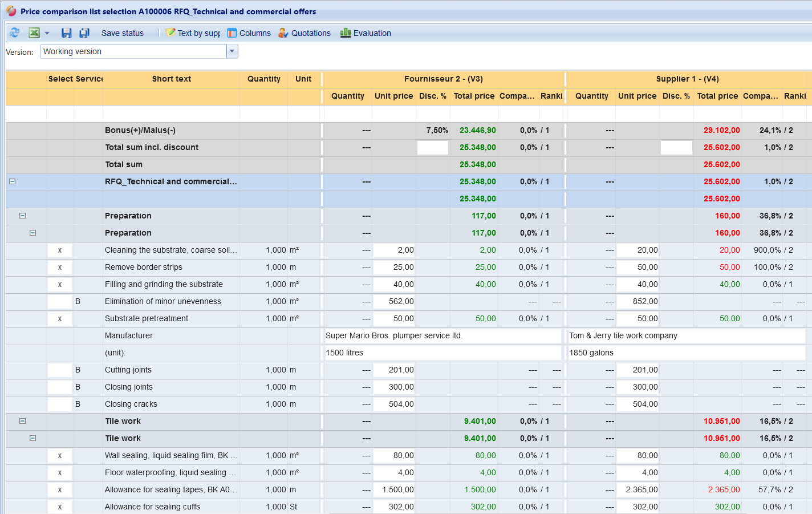
Task: Click the save all double-disk icon
Action: point(84,33)
